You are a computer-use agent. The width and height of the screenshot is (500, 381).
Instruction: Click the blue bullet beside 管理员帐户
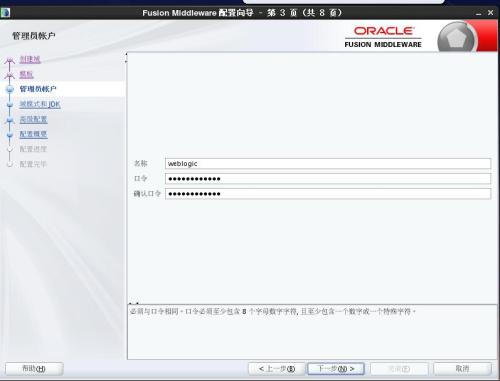(x=10, y=89)
